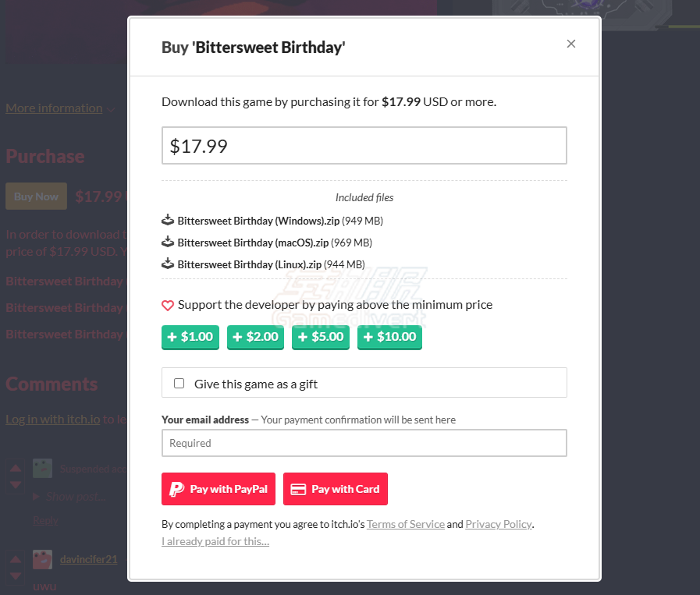The width and height of the screenshot is (700, 595).
Task: Expand the More information section
Action: [x=54, y=108]
